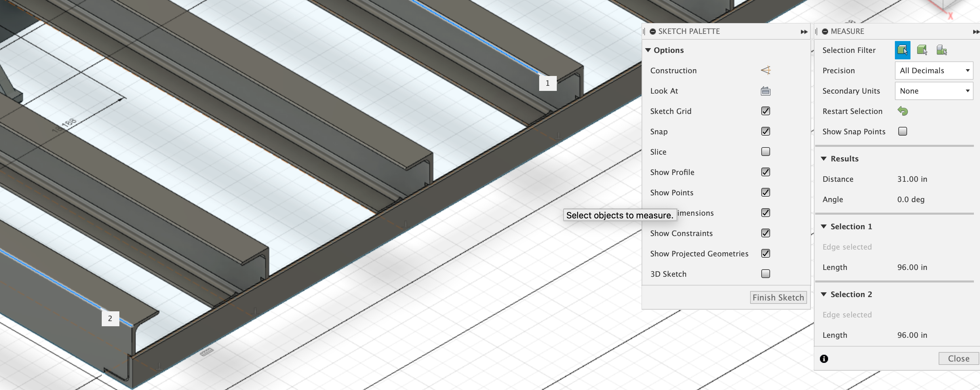Viewport: 980px width, 390px height.
Task: Enable the Slice checkbox
Action: click(765, 152)
